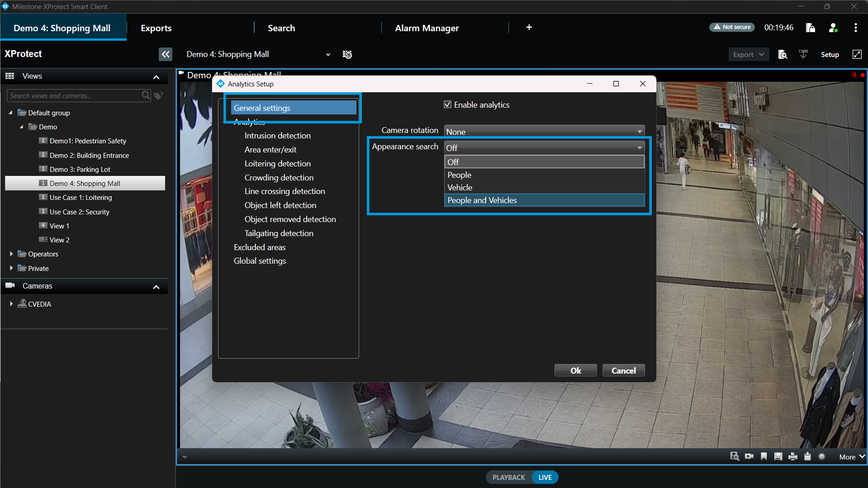The image size is (868, 488).
Task: Start manual recording with the circle button
Action: pos(822,456)
